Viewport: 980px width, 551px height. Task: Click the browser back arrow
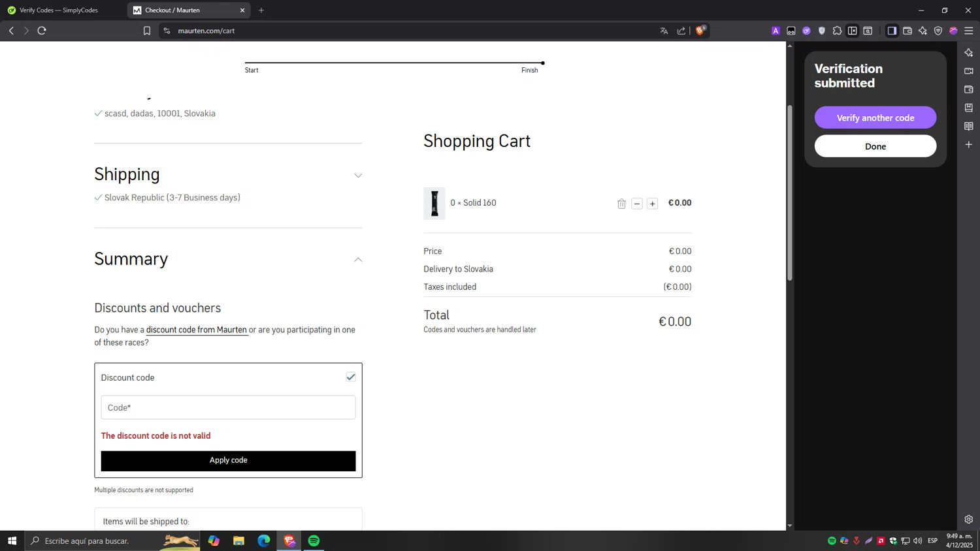pyautogui.click(x=11, y=31)
